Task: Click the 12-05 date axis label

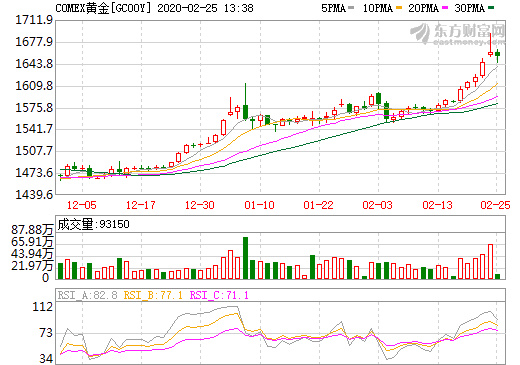Action: [x=82, y=205]
